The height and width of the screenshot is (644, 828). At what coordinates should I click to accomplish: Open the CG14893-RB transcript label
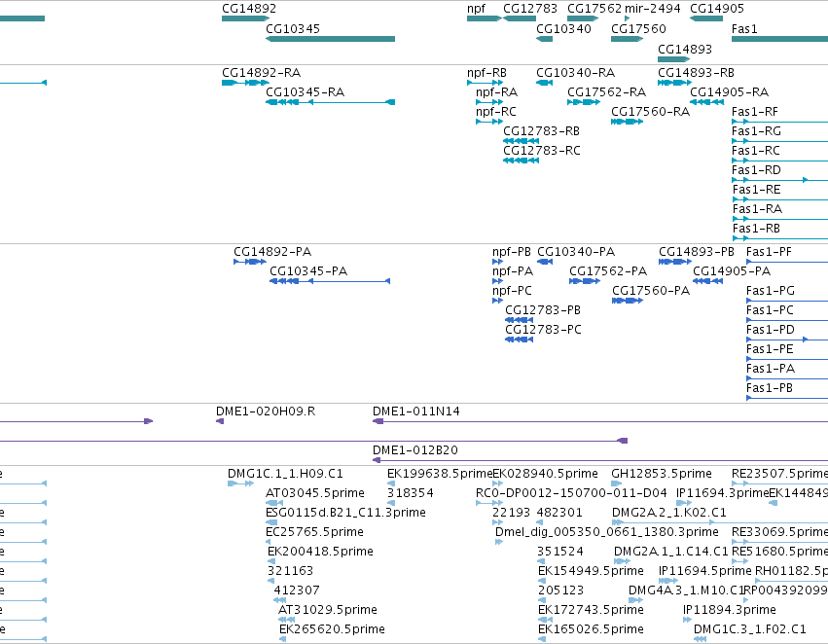coord(696,73)
